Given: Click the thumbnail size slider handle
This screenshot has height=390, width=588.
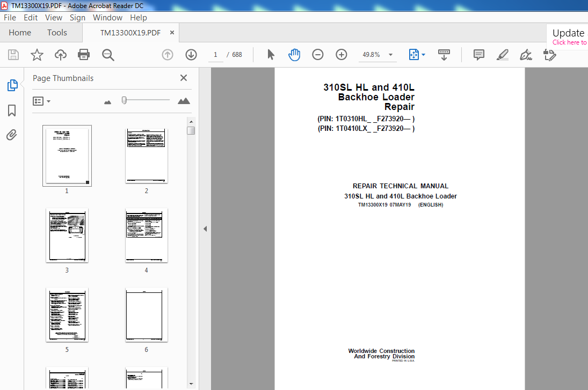Looking at the screenshot, I should (x=124, y=100).
